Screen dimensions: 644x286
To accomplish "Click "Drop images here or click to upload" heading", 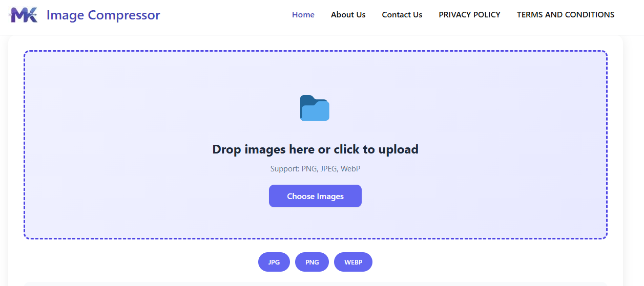I will point(315,149).
